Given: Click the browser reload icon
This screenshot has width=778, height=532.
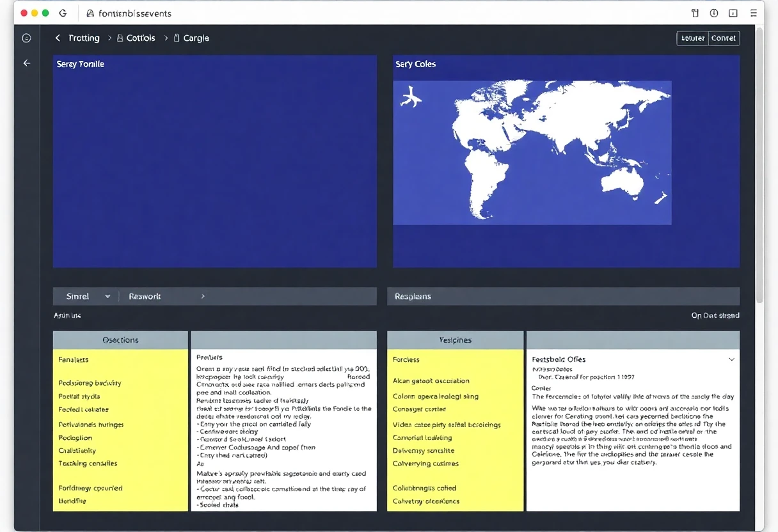Looking at the screenshot, I should pos(63,13).
